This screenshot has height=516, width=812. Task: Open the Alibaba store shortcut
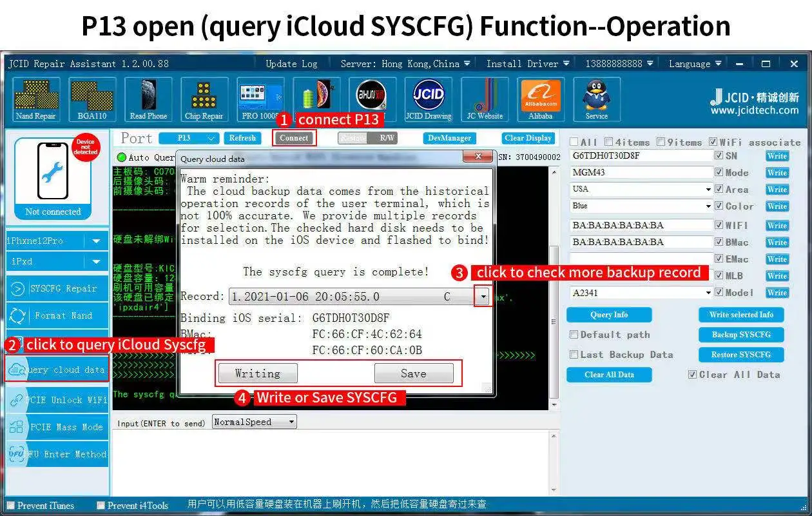[541, 99]
